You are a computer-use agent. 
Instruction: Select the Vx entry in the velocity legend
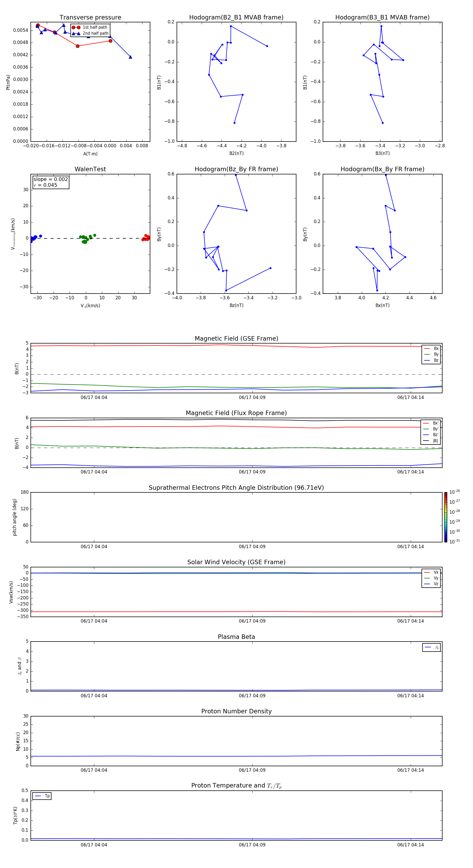[431, 572]
